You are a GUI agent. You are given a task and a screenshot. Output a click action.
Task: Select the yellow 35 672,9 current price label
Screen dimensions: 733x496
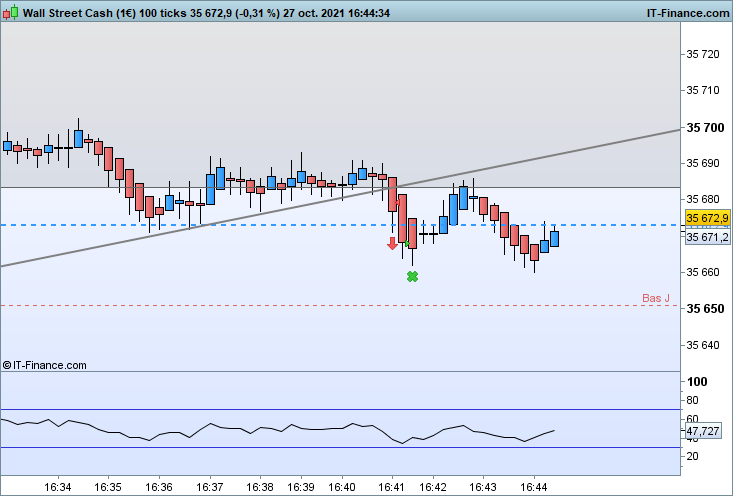pyautogui.click(x=707, y=218)
